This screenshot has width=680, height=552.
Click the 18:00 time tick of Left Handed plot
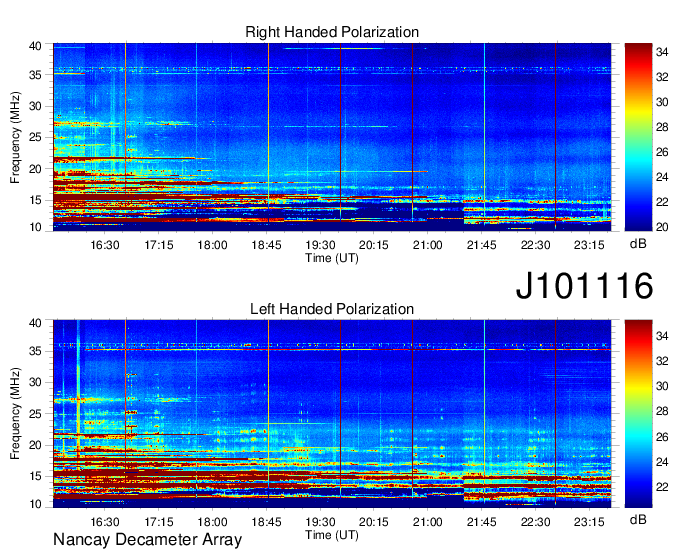tap(212, 522)
